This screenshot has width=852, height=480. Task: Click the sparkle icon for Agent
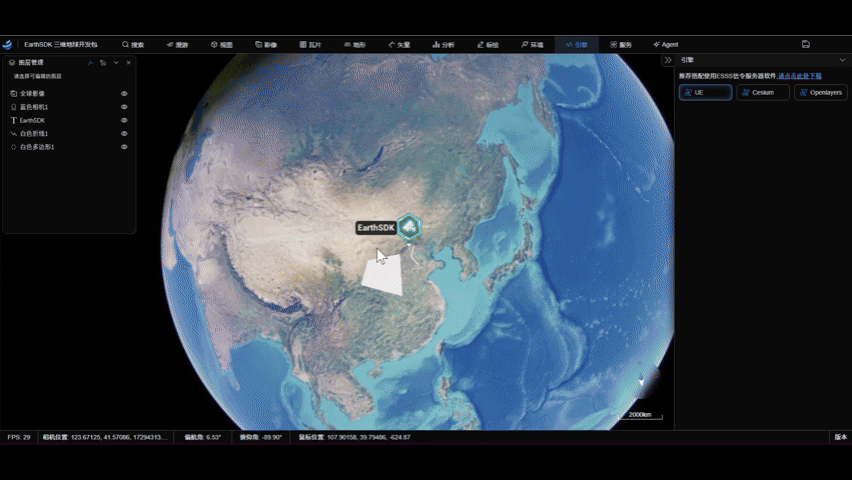(x=656, y=45)
